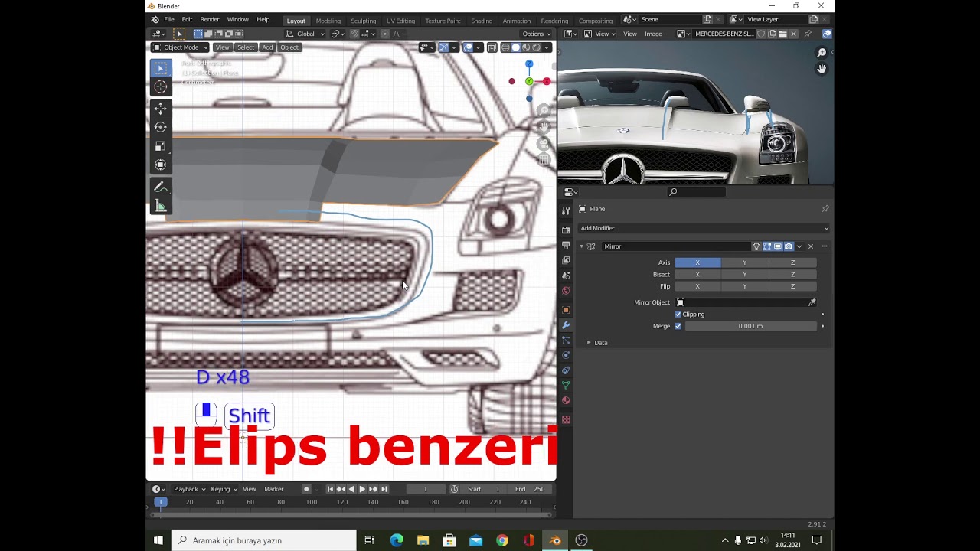Click the image editor zoom magnifier icon

click(x=822, y=53)
